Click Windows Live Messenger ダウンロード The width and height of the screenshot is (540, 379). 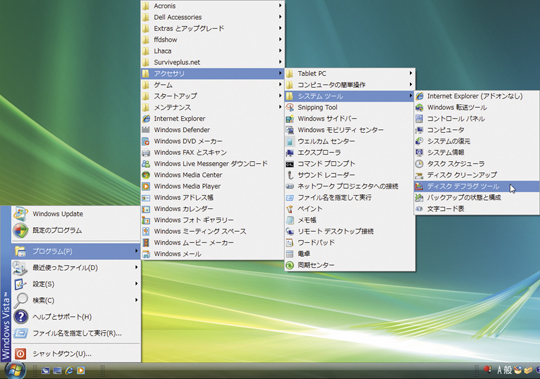click(212, 164)
